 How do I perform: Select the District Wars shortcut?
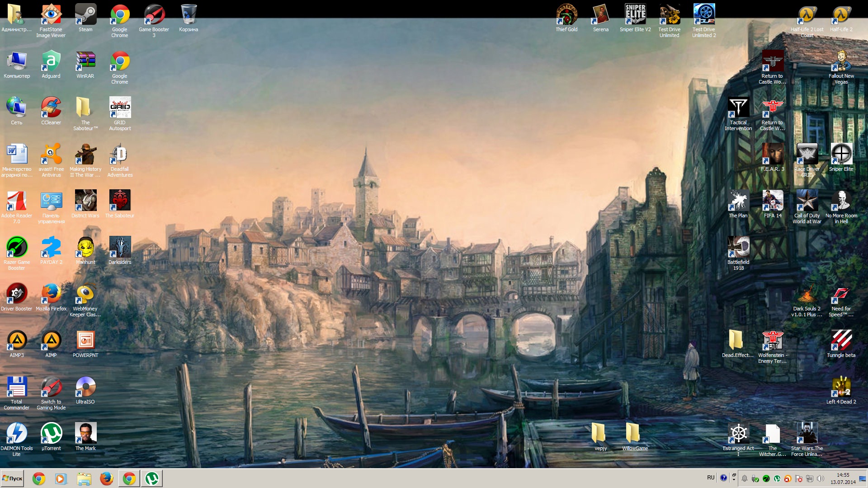point(85,204)
